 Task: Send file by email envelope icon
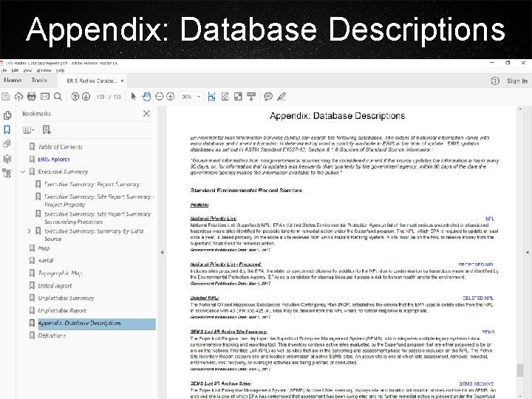pos(45,97)
